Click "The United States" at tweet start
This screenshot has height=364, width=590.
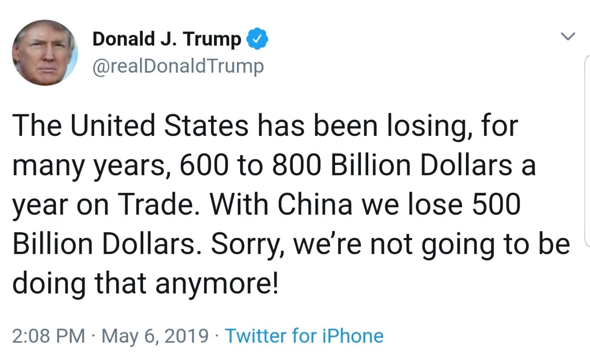(x=129, y=125)
